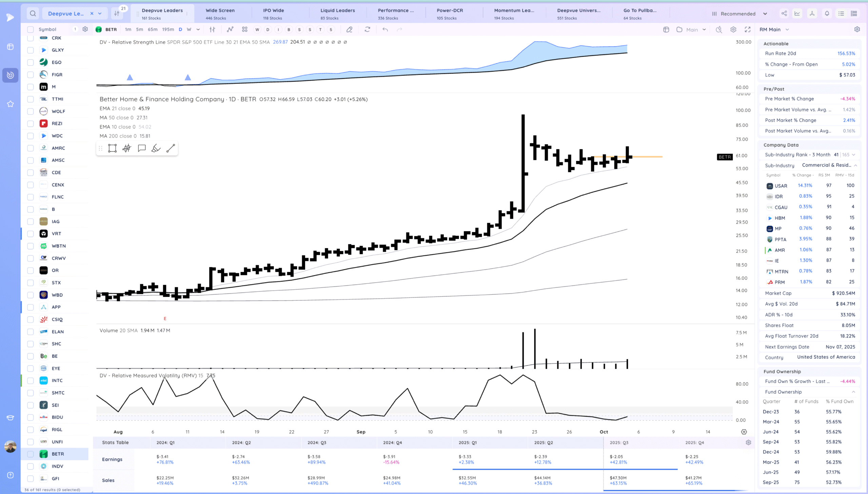Image resolution: width=868 pixels, height=494 pixels.
Task: Check the VRT symbol checkbox
Action: [x=31, y=234]
